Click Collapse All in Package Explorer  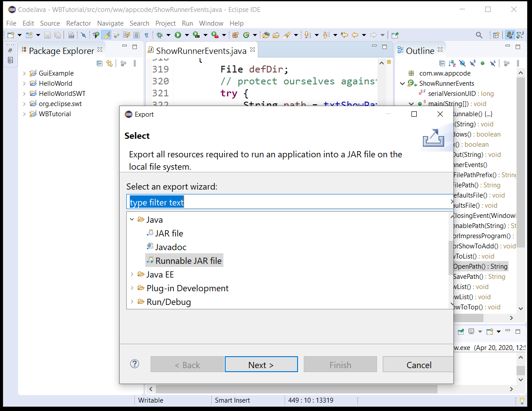coord(99,64)
